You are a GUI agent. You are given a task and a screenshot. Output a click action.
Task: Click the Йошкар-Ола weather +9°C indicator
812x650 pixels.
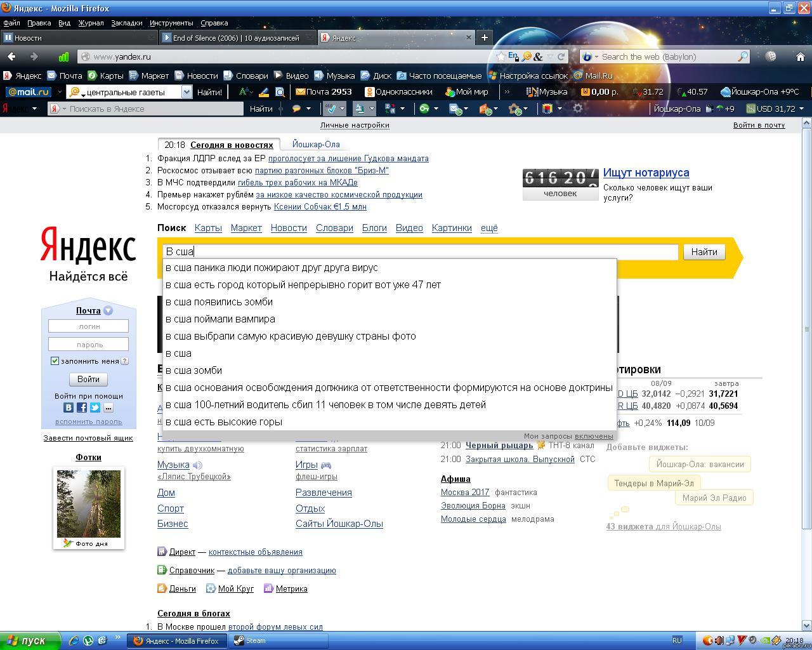(x=759, y=91)
